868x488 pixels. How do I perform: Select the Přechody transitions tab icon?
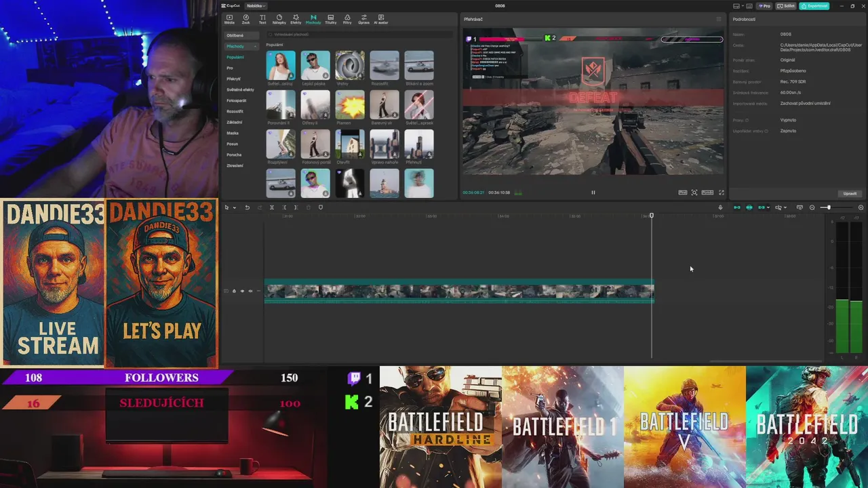click(x=313, y=18)
